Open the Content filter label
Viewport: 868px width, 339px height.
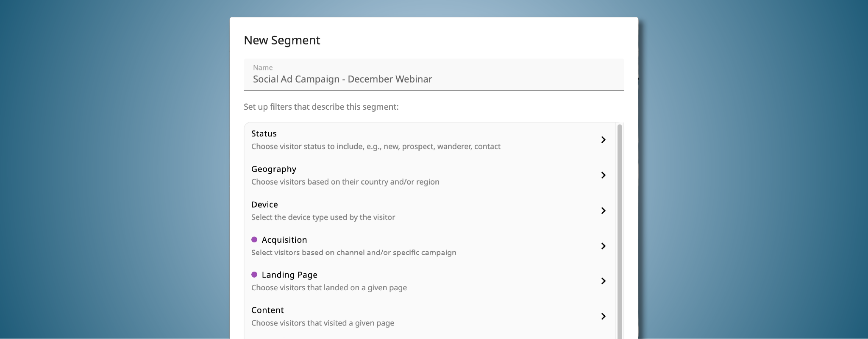tap(267, 310)
